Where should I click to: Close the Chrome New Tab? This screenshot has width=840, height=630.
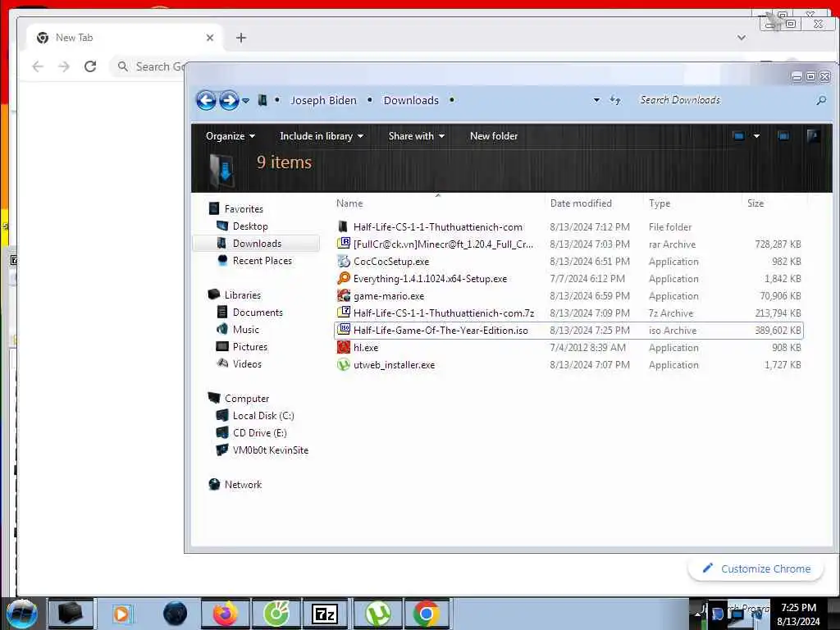tap(210, 38)
